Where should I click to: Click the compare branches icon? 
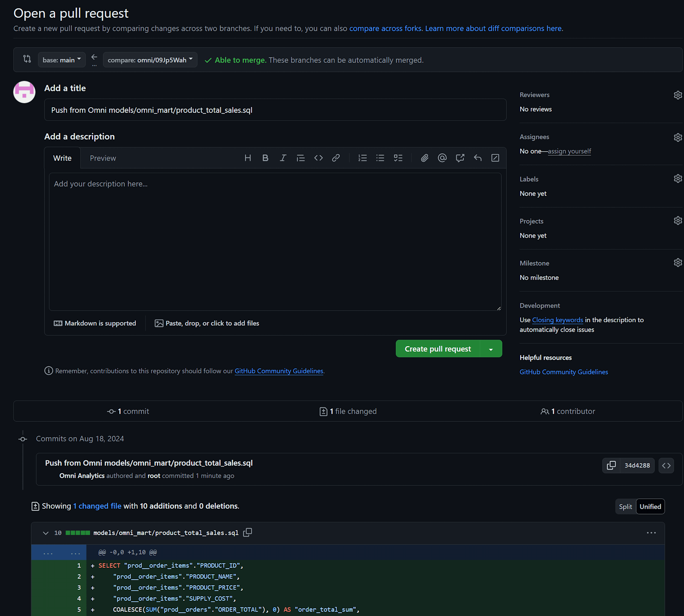[27, 59]
